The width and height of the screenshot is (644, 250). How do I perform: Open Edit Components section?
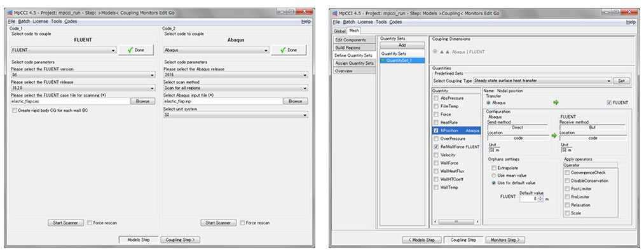355,40
